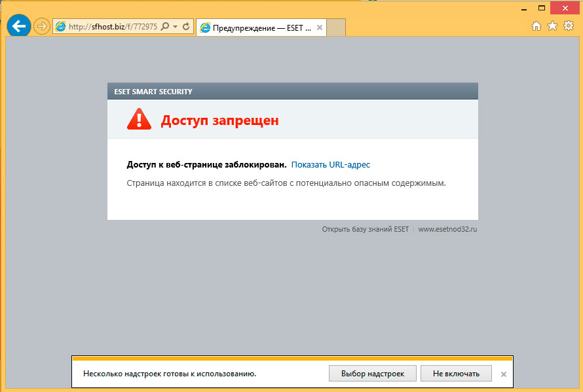This screenshot has height=392, width=583.
Task: Focus the sfhost.biz URL address field
Action: pos(113,27)
